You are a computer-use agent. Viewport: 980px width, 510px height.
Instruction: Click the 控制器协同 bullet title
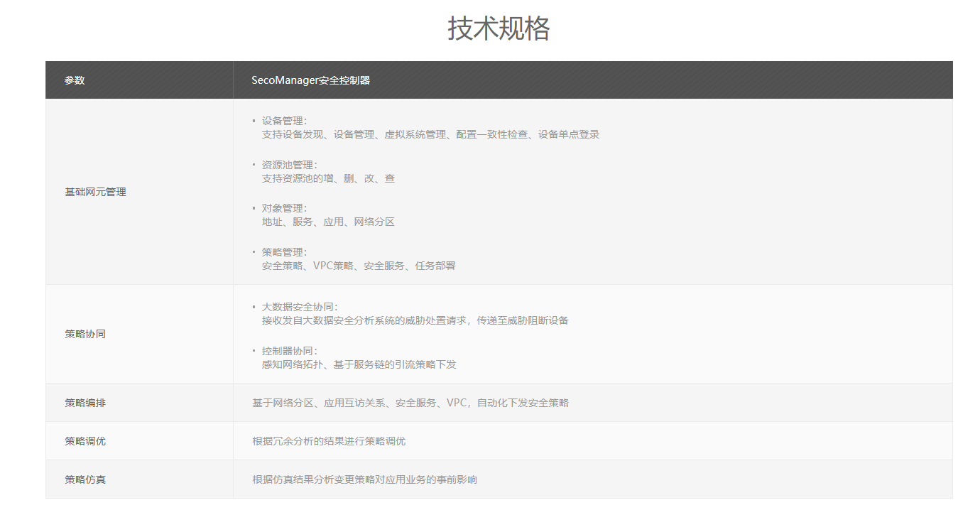tap(289, 351)
